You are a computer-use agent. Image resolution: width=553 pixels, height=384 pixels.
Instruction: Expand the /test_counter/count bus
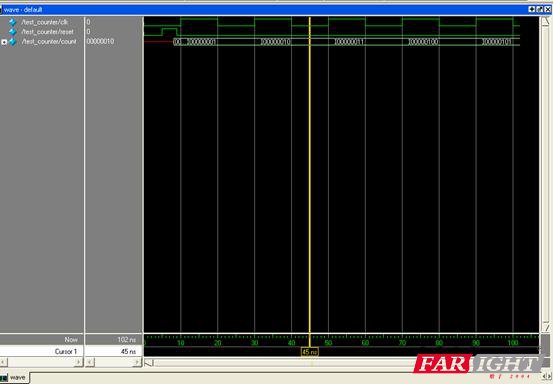click(x=4, y=42)
